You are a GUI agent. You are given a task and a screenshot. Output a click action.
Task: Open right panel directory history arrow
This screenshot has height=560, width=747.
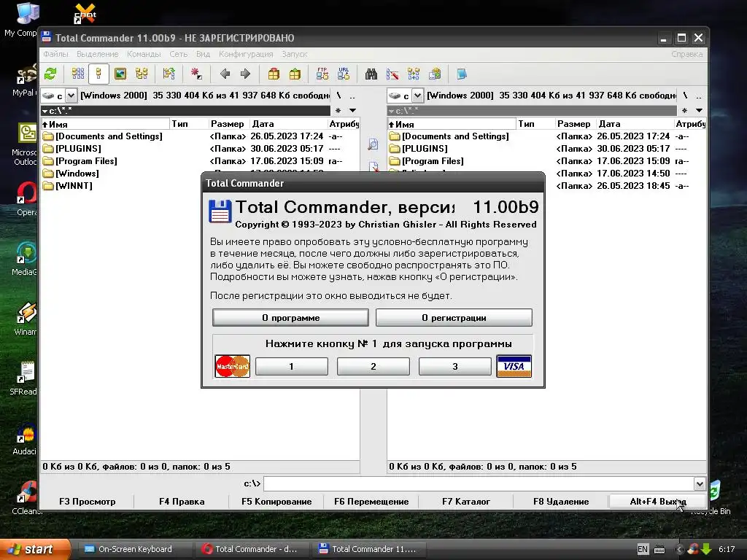tap(700, 111)
